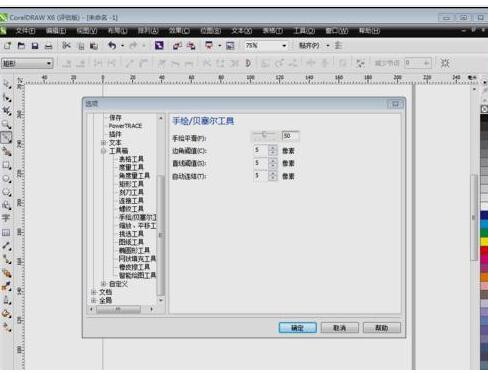Click the 直线阈值 value field

click(261, 163)
